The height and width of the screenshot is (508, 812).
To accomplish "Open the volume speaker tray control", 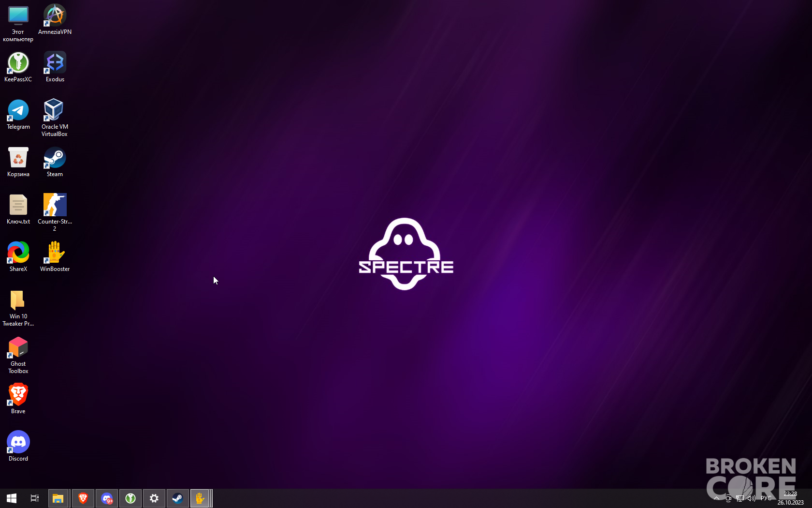I will pyautogui.click(x=752, y=498).
